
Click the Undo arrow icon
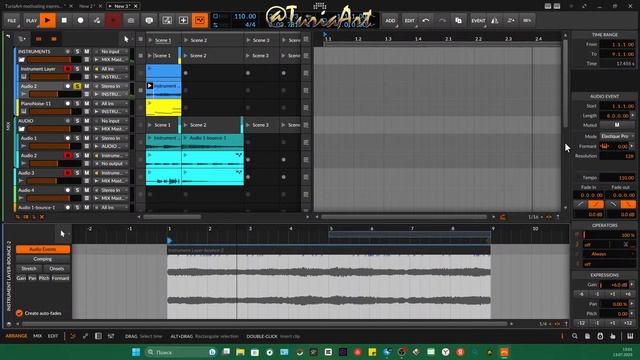point(426,20)
